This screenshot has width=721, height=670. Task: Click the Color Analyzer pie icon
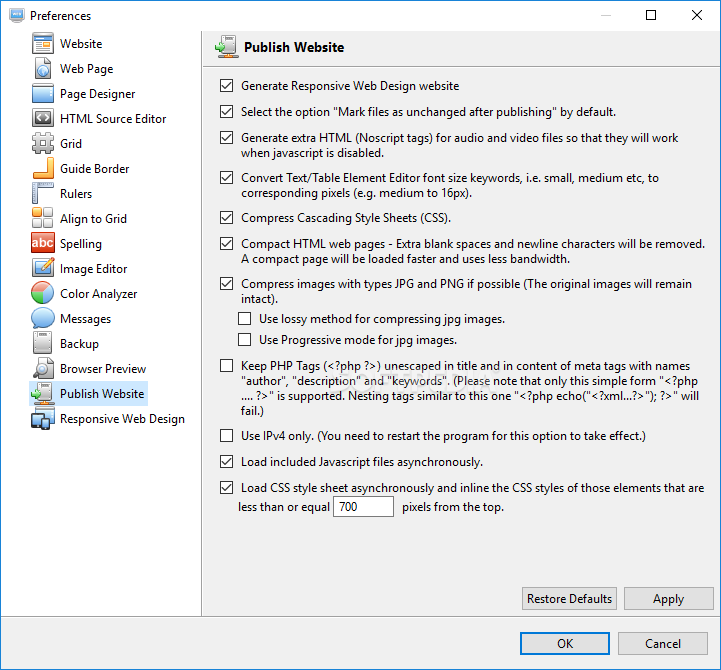pos(43,293)
